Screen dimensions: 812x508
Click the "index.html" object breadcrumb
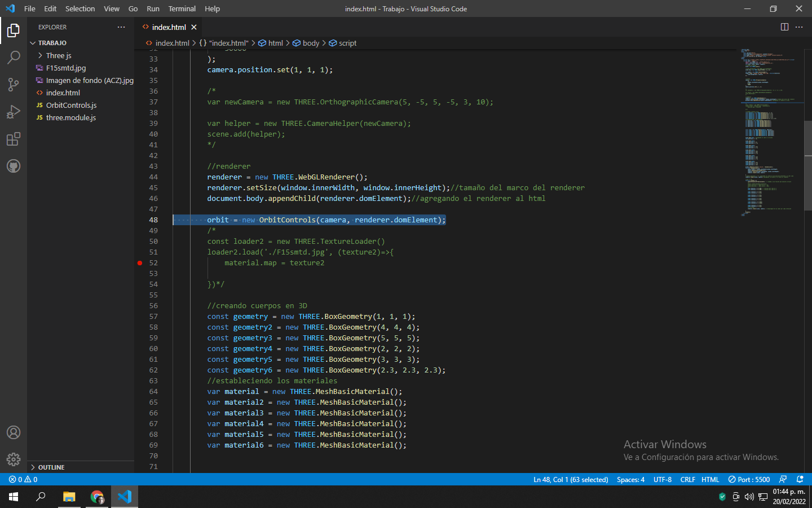(224, 43)
